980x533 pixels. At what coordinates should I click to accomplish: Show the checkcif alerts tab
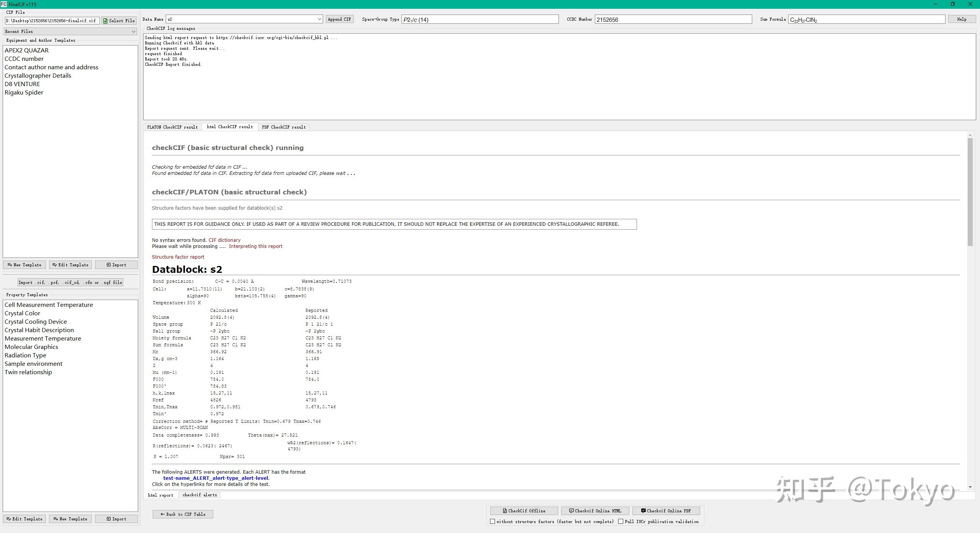point(199,495)
